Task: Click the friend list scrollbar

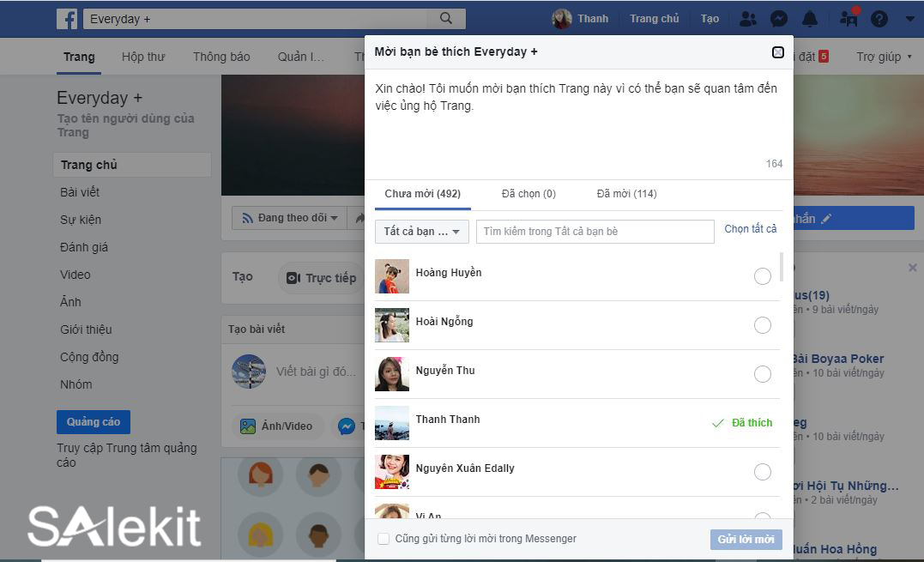Action: (x=781, y=267)
